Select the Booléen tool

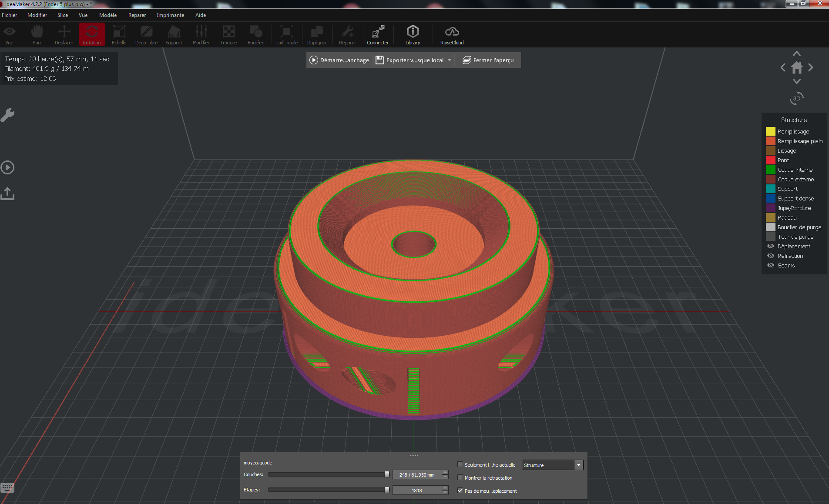pos(256,34)
